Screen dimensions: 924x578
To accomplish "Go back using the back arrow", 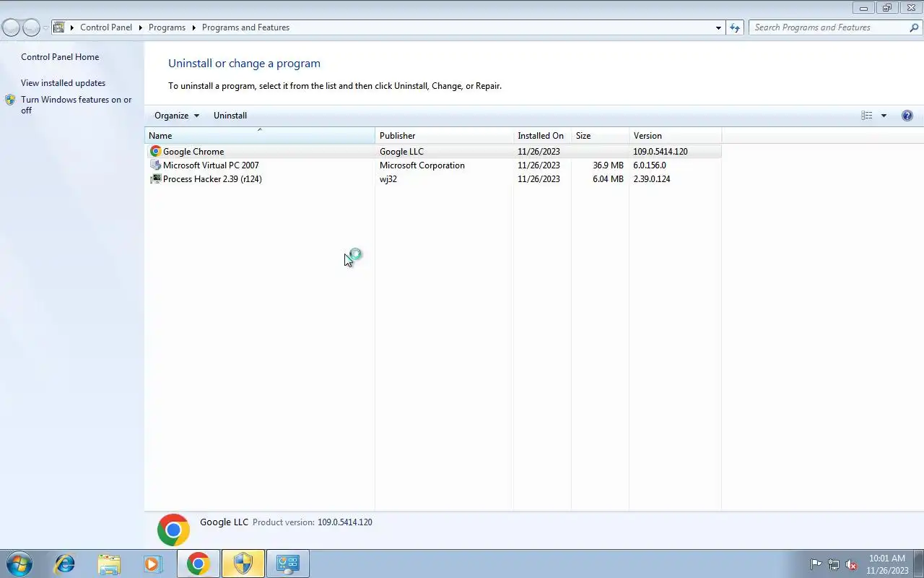I will click(x=11, y=28).
